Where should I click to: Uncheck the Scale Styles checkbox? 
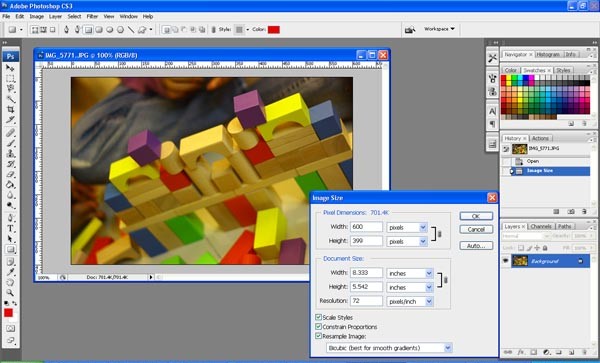point(318,317)
